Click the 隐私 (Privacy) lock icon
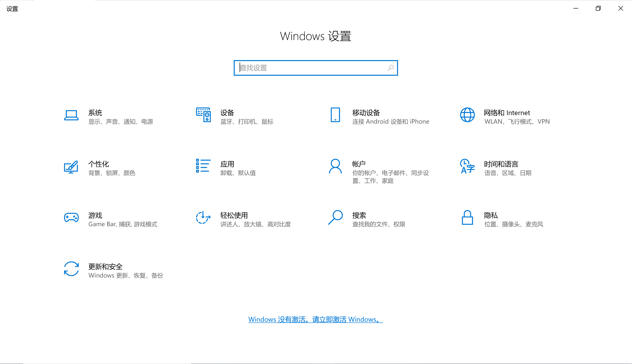The width and height of the screenshot is (632, 364). [467, 217]
